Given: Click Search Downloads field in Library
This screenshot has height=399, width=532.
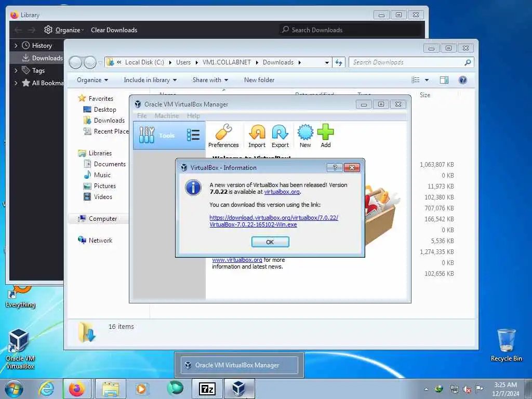Looking at the screenshot, I should [351, 30].
